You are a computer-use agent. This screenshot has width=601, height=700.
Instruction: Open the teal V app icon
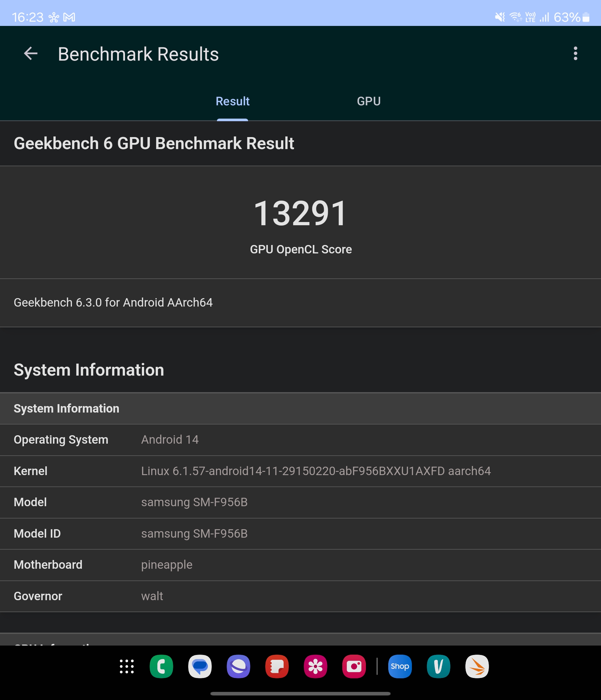438,667
